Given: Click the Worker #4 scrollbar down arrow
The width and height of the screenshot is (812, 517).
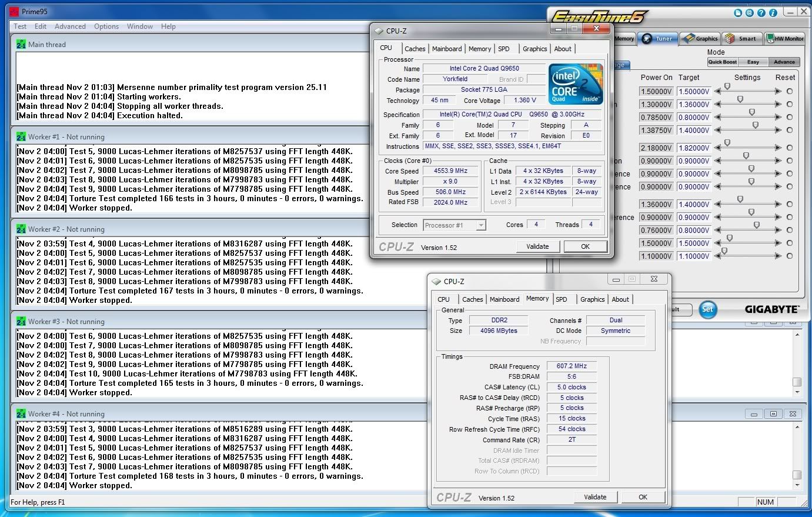Looking at the screenshot, I should coord(797,485).
